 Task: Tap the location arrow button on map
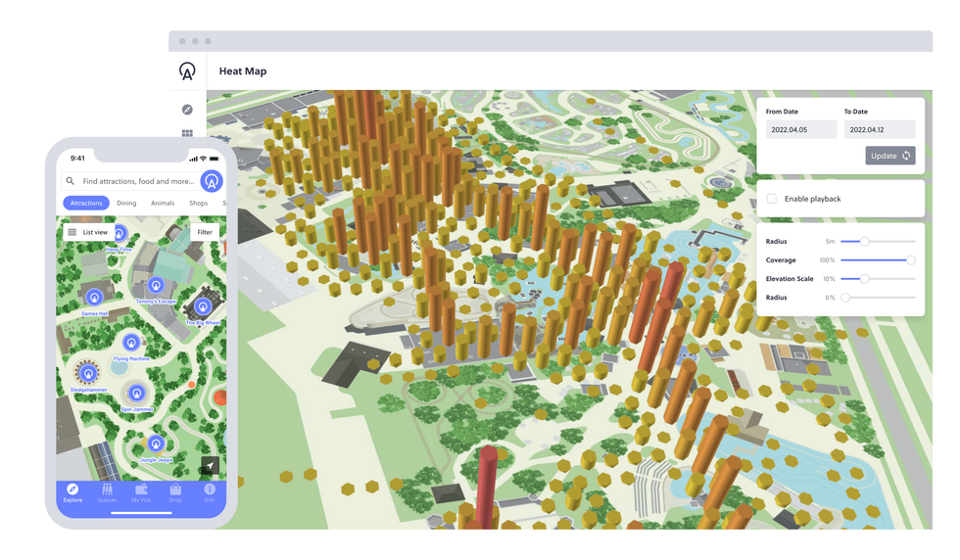tap(210, 466)
